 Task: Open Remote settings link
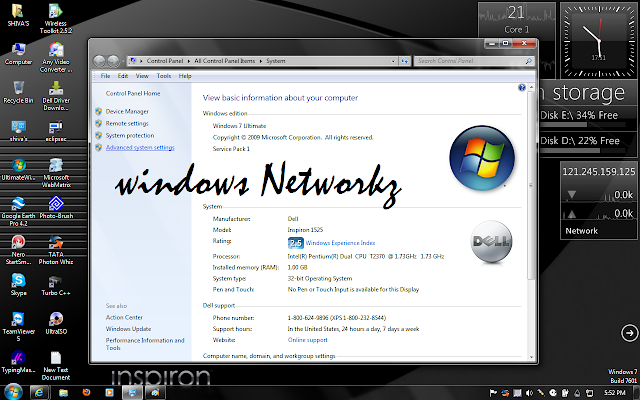[127, 123]
